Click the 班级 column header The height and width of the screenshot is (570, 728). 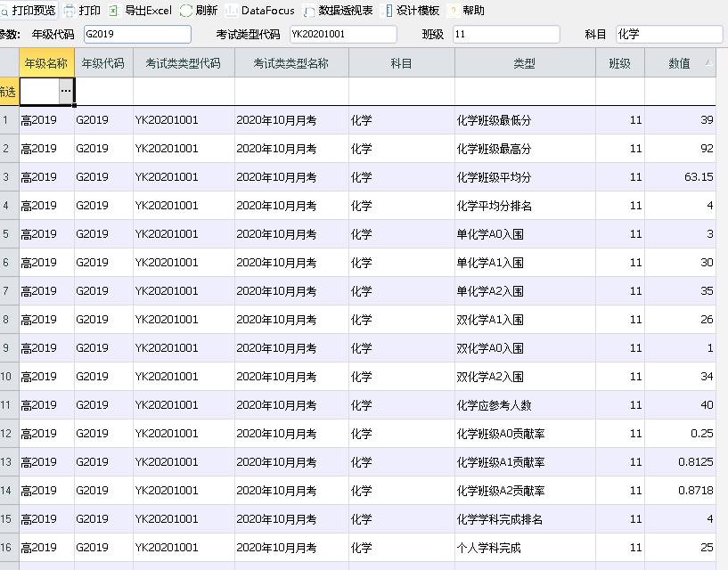coord(620,62)
